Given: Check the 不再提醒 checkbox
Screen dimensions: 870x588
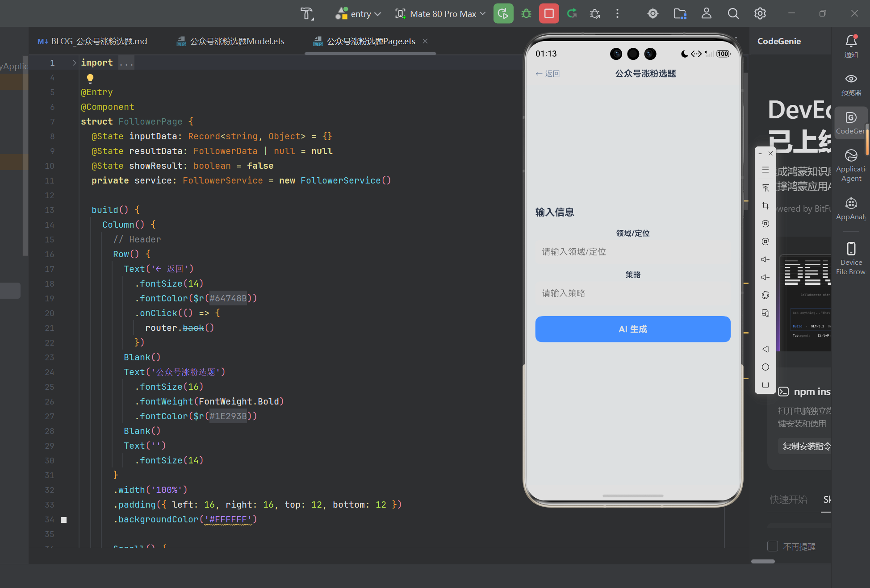Looking at the screenshot, I should [773, 546].
